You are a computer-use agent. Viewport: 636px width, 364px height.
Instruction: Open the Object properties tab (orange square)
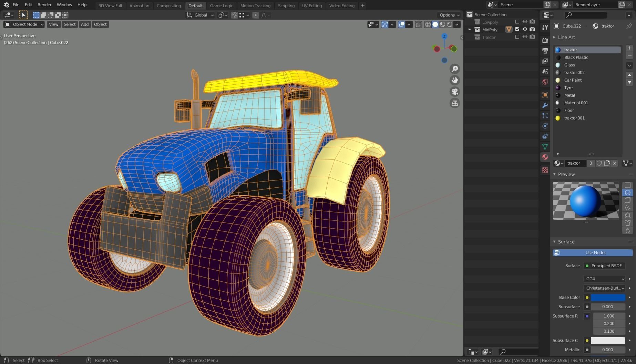click(545, 95)
